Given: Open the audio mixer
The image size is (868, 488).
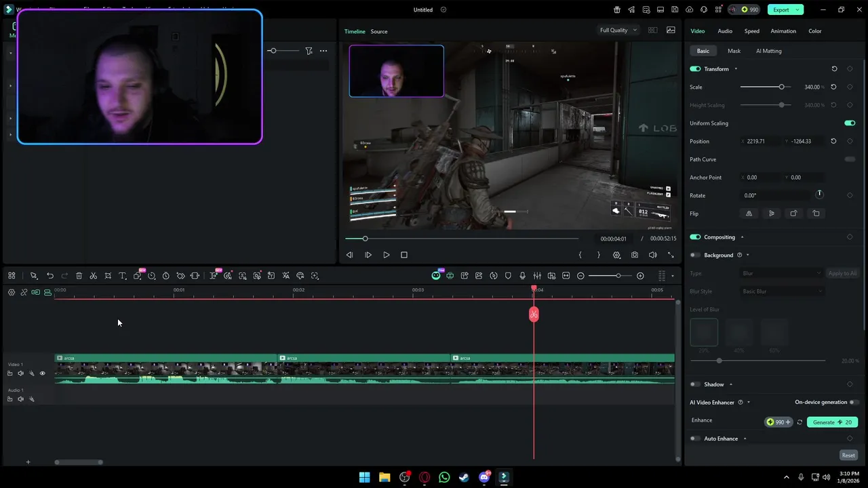Looking at the screenshot, I should tap(537, 276).
